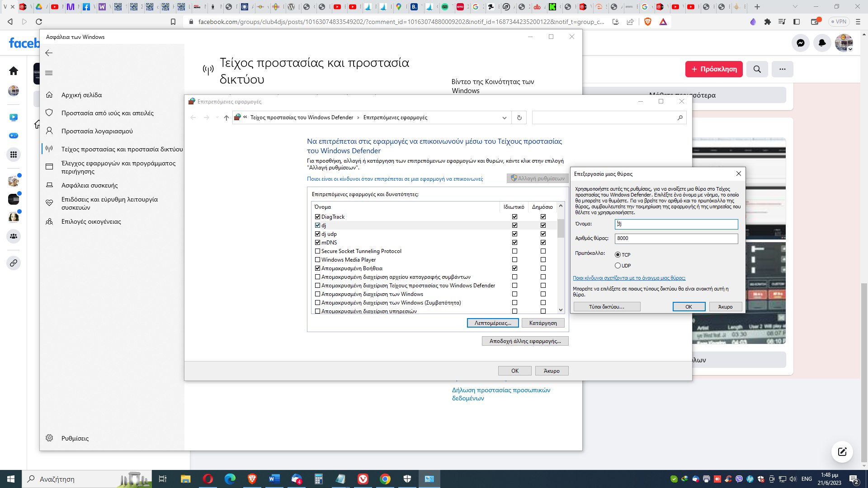
Task: Click Λεπτομέρειες button
Action: [x=492, y=323]
